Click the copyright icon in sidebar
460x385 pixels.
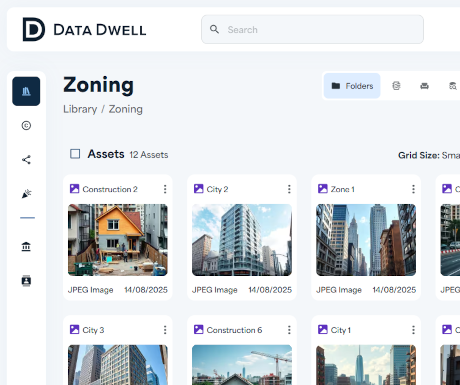(26, 126)
